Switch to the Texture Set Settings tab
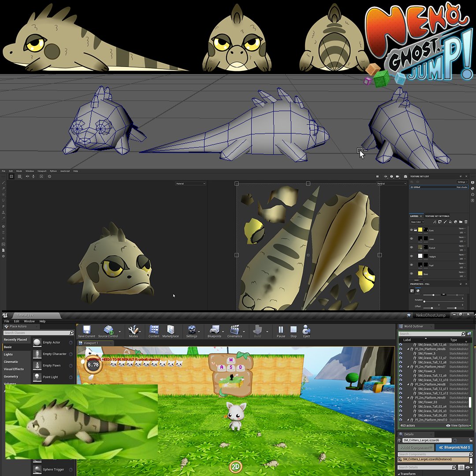 437,216
